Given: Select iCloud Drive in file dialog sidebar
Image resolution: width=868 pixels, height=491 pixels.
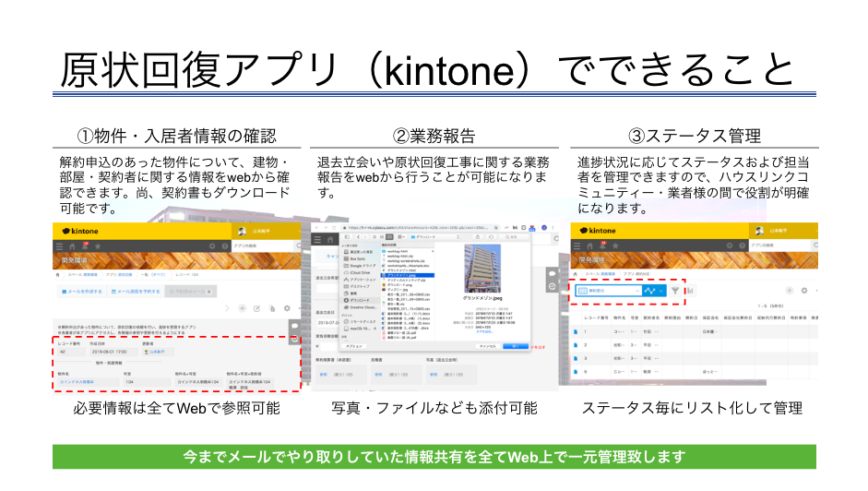Looking at the screenshot, I should point(358,272).
